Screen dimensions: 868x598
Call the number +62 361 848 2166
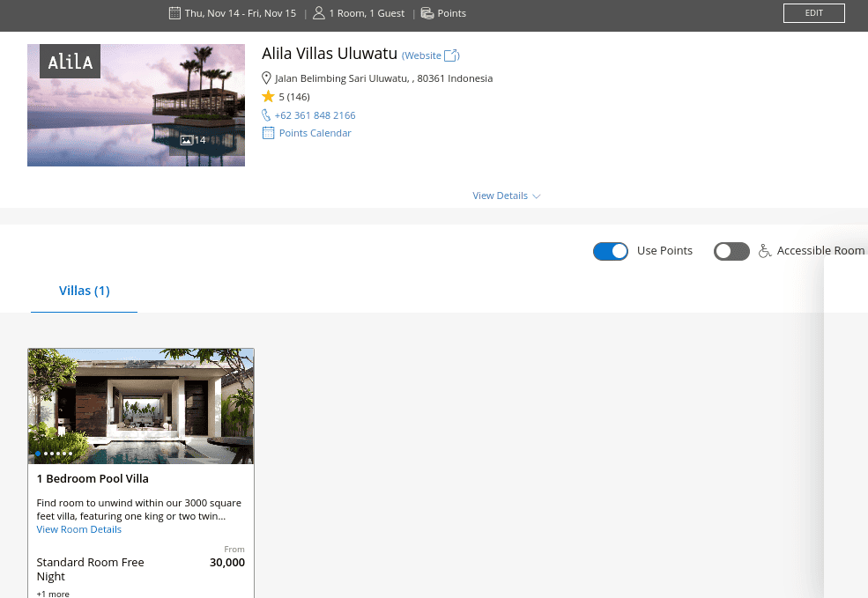pyautogui.click(x=315, y=115)
